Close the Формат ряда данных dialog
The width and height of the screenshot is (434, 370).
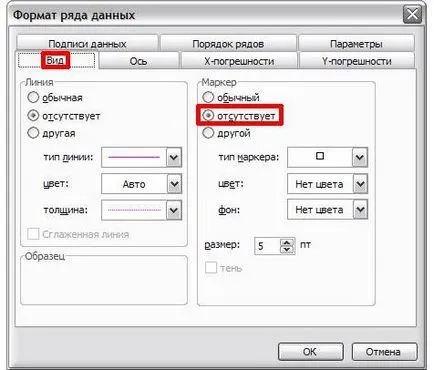pos(412,14)
